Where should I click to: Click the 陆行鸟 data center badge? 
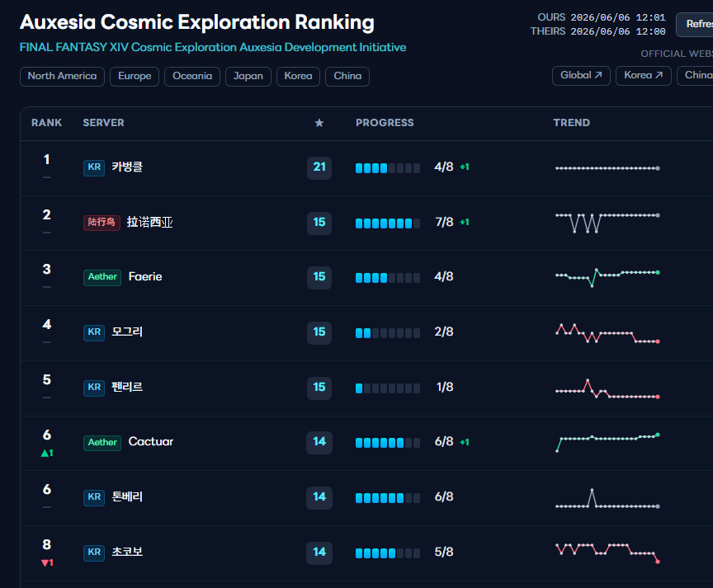(x=102, y=222)
